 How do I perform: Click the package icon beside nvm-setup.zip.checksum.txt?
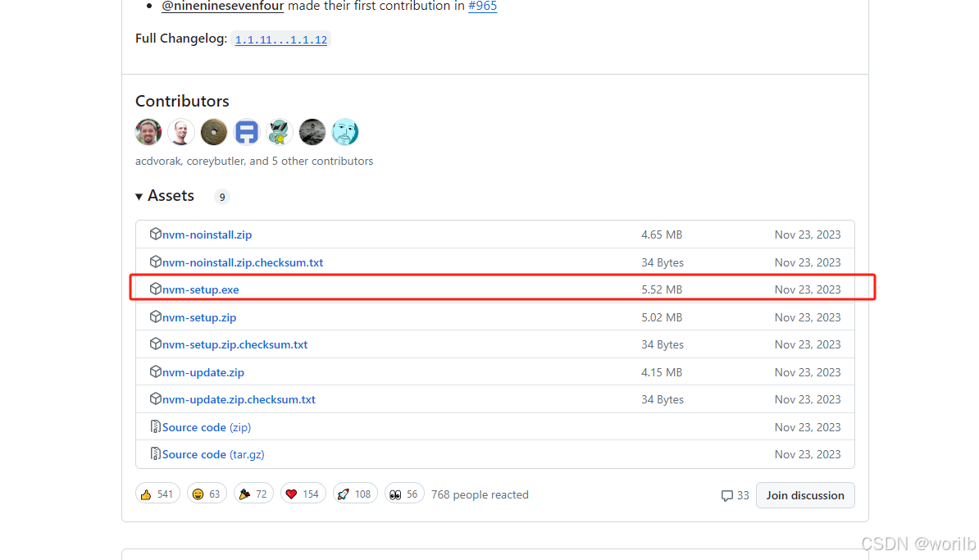click(156, 344)
